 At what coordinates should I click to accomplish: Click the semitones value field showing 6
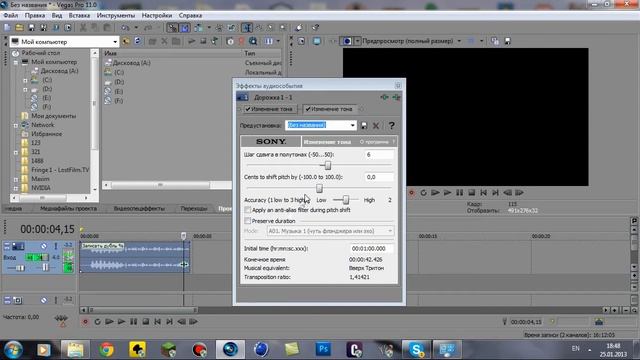[x=379, y=155]
